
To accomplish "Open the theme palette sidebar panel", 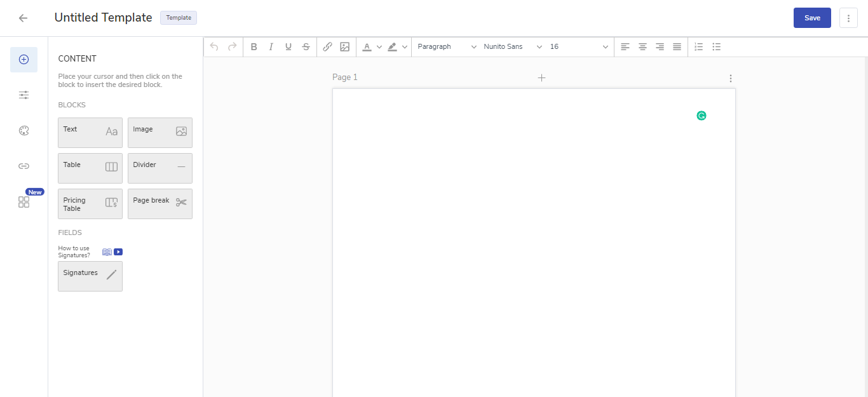I will (x=24, y=131).
